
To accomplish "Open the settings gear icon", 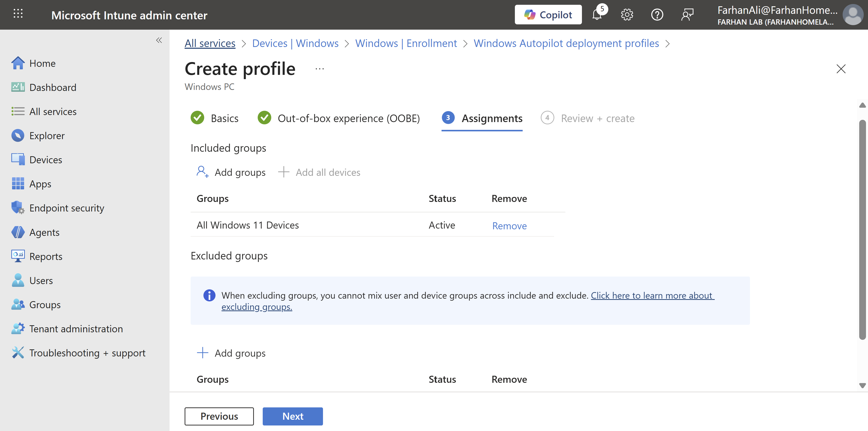I will coord(627,15).
